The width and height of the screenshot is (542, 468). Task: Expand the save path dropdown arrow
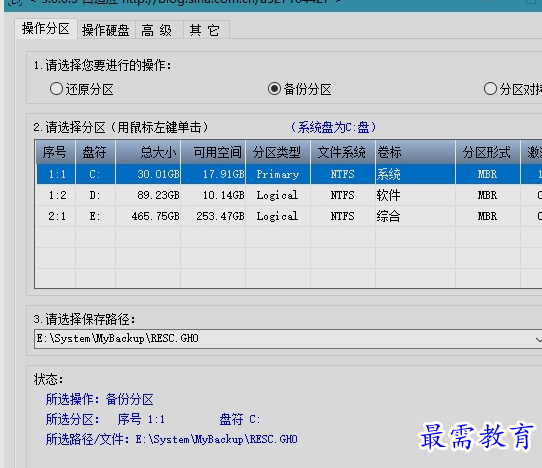(x=538, y=339)
